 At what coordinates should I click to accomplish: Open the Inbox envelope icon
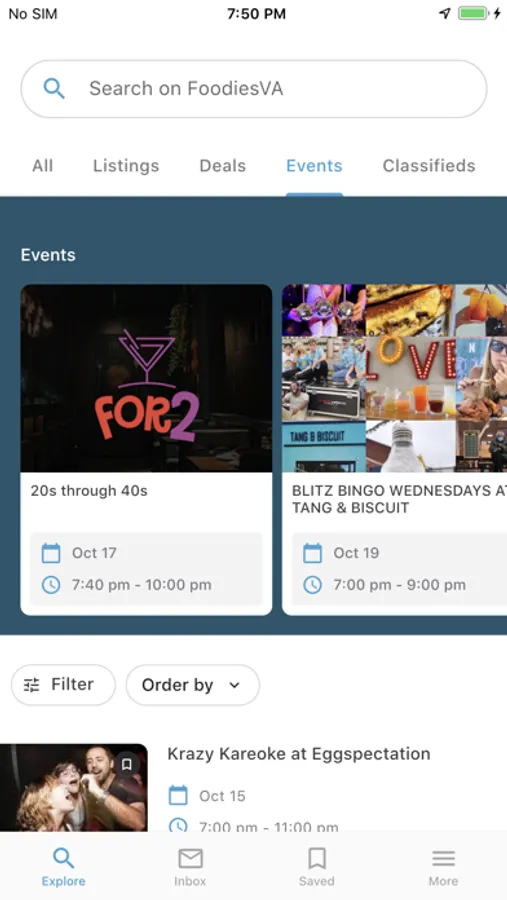190,859
